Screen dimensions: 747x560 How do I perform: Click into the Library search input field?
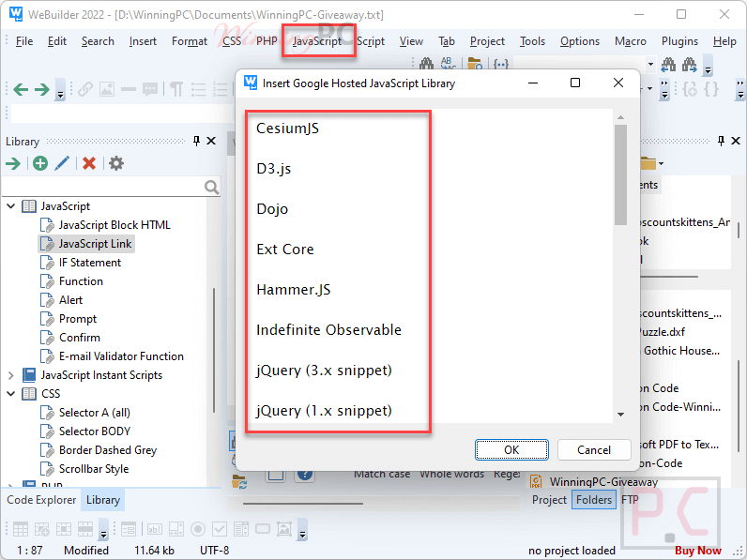[x=103, y=187]
